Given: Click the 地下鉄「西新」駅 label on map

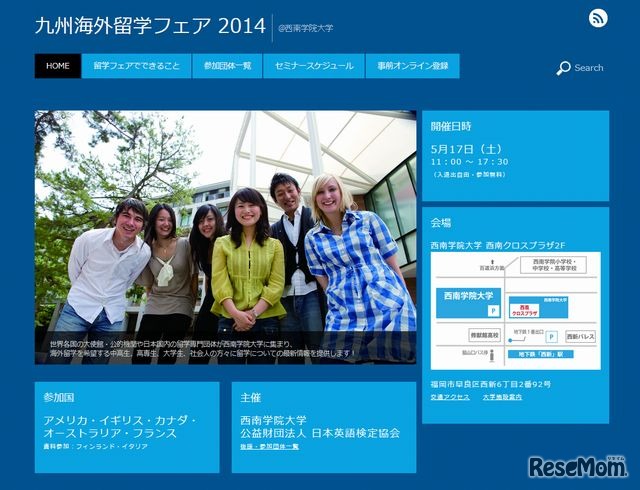Looking at the screenshot, I should point(541,354).
